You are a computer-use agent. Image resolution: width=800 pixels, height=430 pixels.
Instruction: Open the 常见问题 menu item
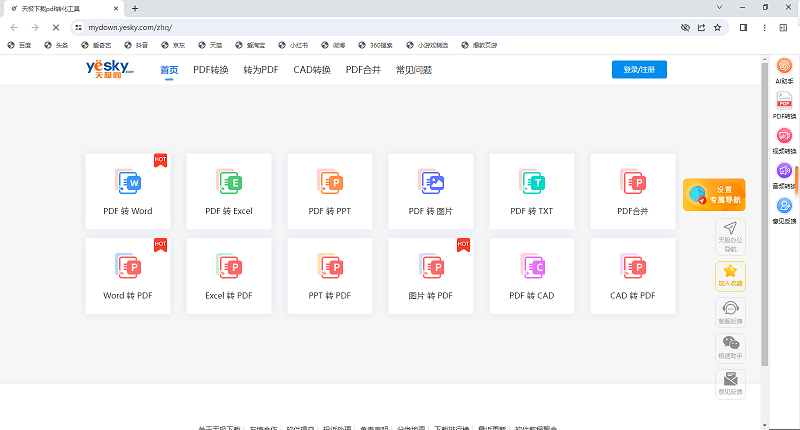click(x=415, y=70)
